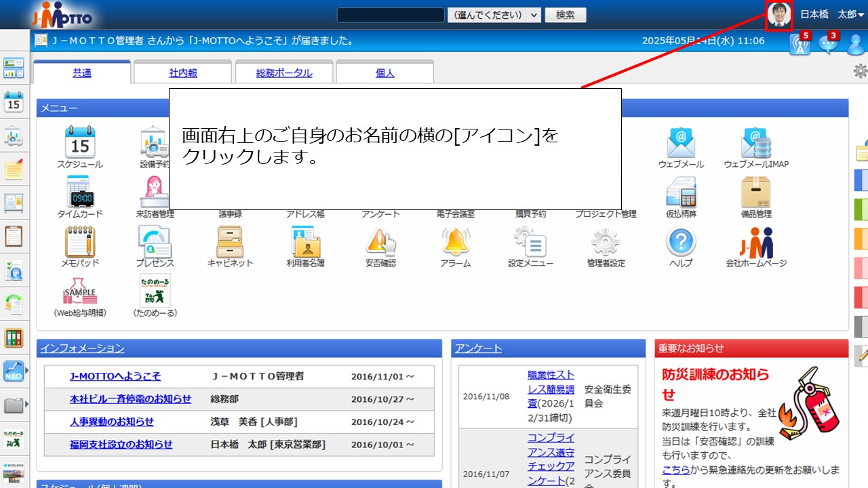Image resolution: width=868 pixels, height=488 pixels.
Task: Open the page settings gear beside tabs
Action: tap(860, 70)
